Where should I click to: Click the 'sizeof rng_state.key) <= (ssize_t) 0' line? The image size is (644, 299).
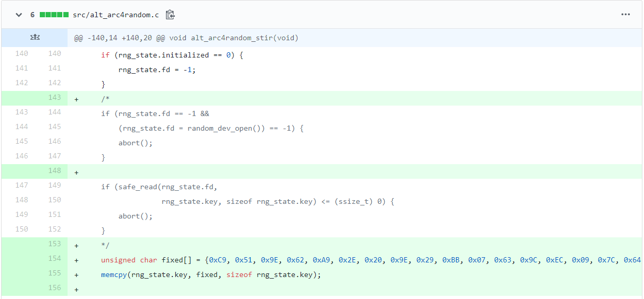pyautogui.click(x=278, y=201)
